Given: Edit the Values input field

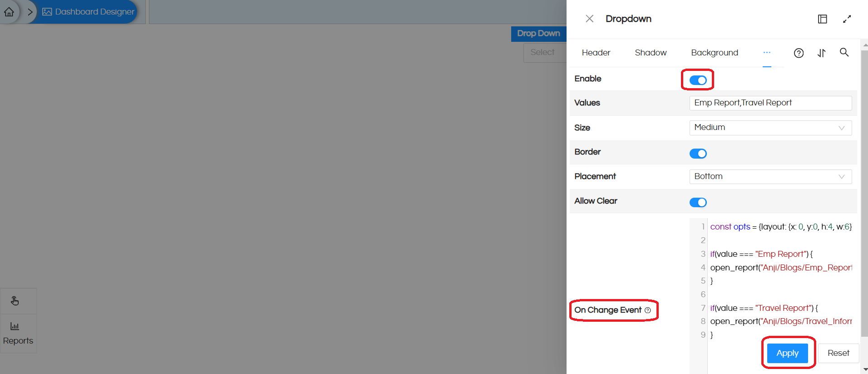Looking at the screenshot, I should [770, 103].
